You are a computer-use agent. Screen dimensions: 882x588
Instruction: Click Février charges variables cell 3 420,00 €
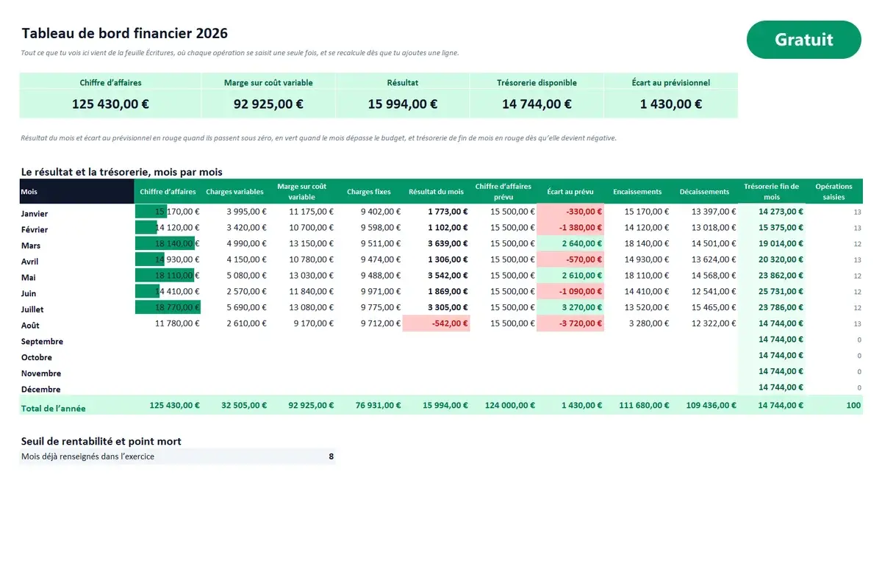[234, 227]
